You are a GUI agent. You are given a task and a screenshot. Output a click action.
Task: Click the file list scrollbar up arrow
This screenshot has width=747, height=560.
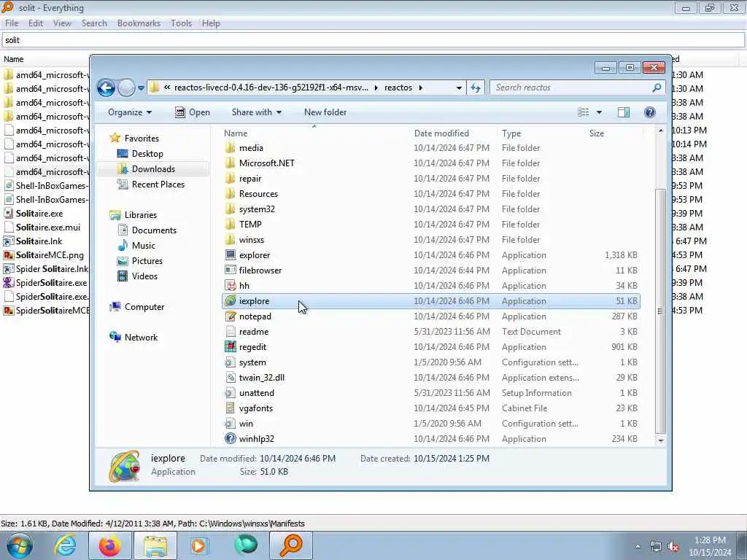click(x=660, y=131)
